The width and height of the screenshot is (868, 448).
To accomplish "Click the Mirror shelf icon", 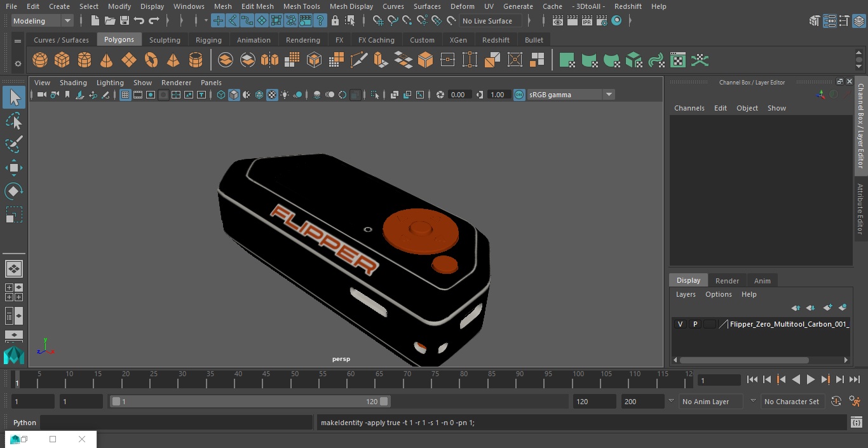I will point(270,60).
